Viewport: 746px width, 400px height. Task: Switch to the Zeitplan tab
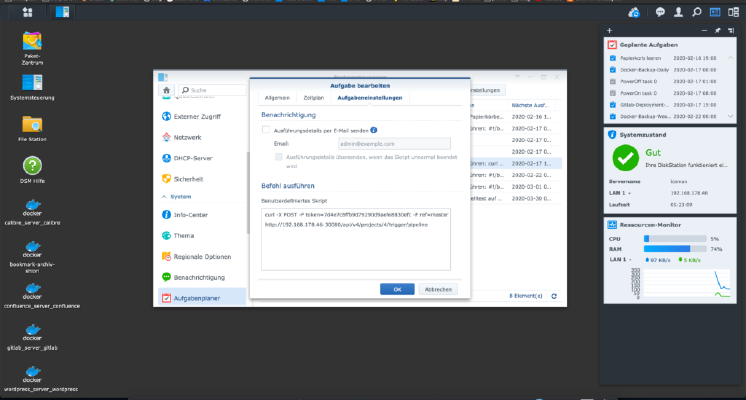tap(314, 98)
